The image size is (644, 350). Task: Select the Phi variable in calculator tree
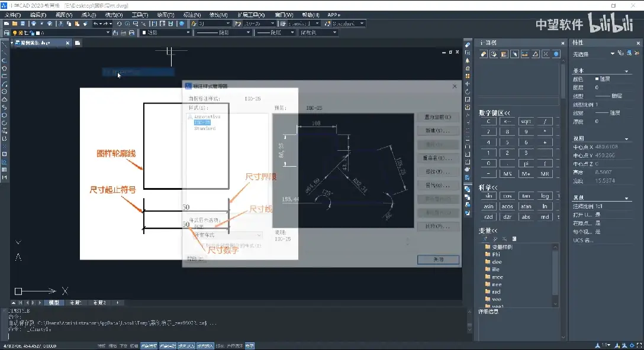(x=496, y=254)
